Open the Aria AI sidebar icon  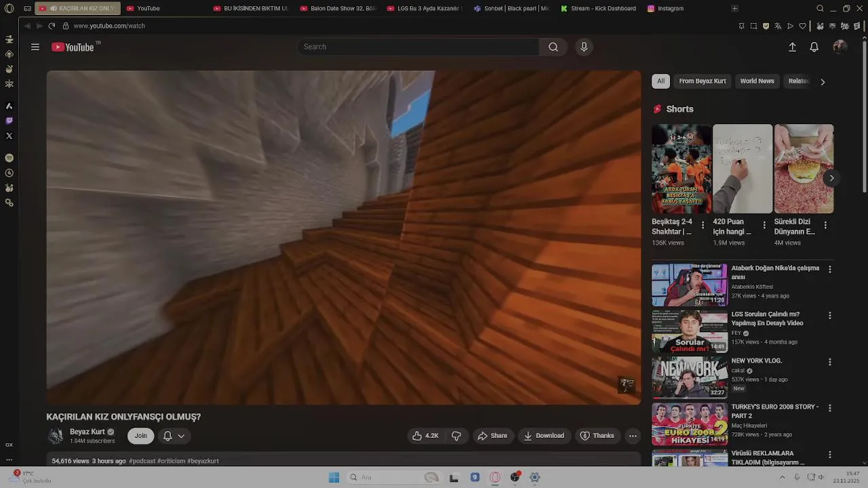tap(9, 106)
